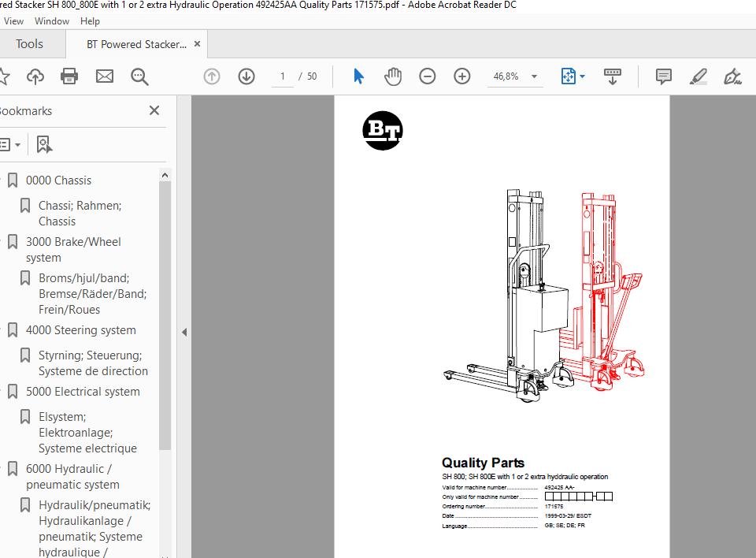The height and width of the screenshot is (558, 756).
Task: Click the upload to cloud icon
Action: [35, 76]
